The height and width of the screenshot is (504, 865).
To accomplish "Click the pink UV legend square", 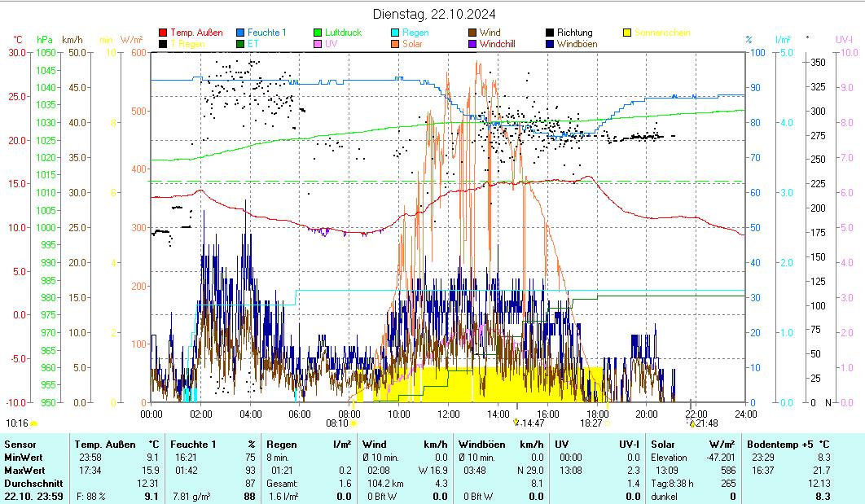I will click(x=318, y=44).
